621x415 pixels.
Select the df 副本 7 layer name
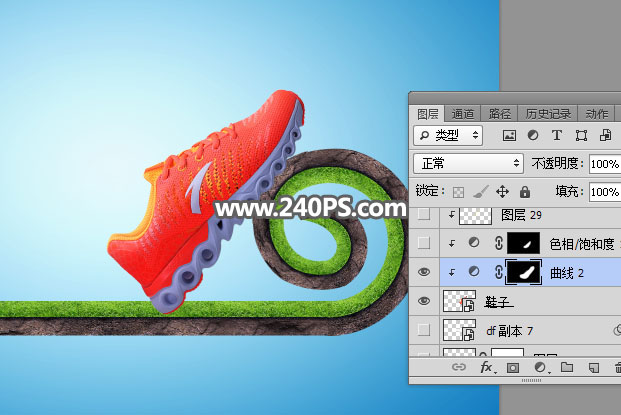pos(509,331)
